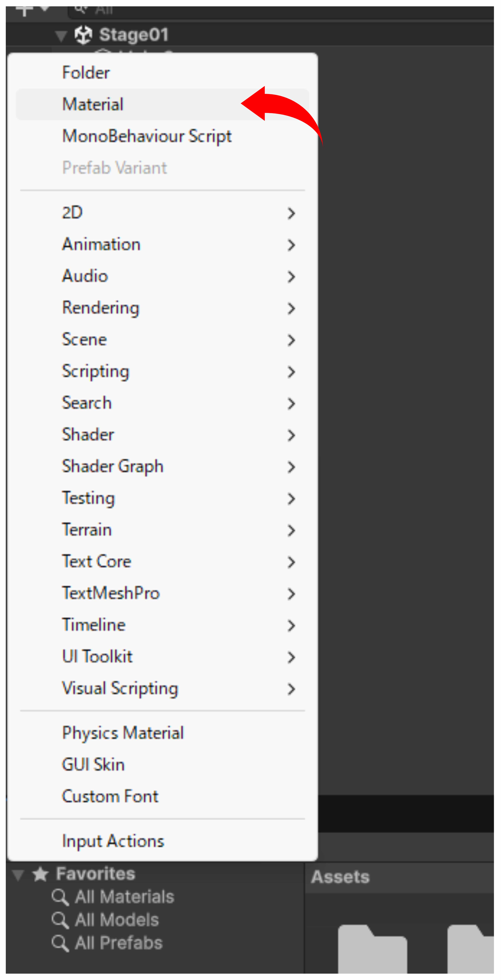Click the search icon beside All Prefabs
The width and height of the screenshot is (501, 980).
pos(60,943)
